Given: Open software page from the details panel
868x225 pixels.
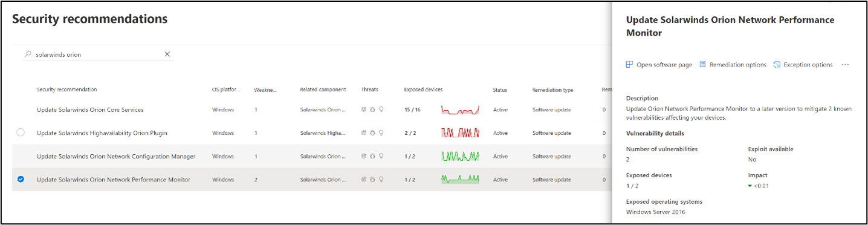Looking at the screenshot, I should pyautogui.click(x=659, y=65).
